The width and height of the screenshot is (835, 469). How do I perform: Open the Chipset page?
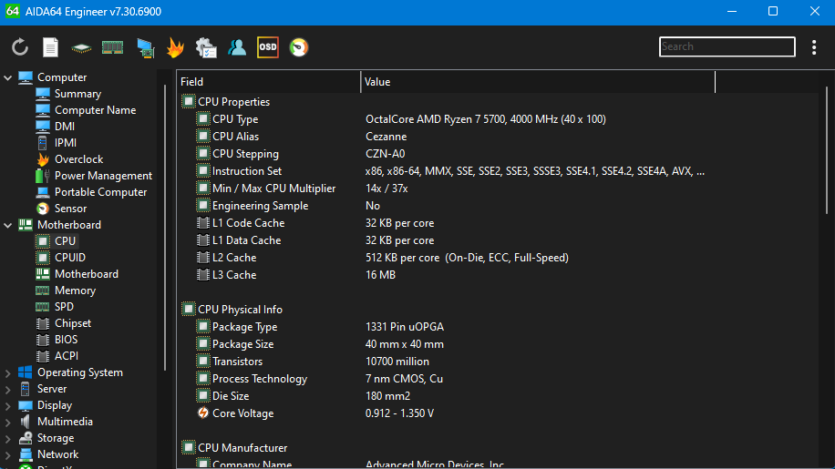(72, 323)
